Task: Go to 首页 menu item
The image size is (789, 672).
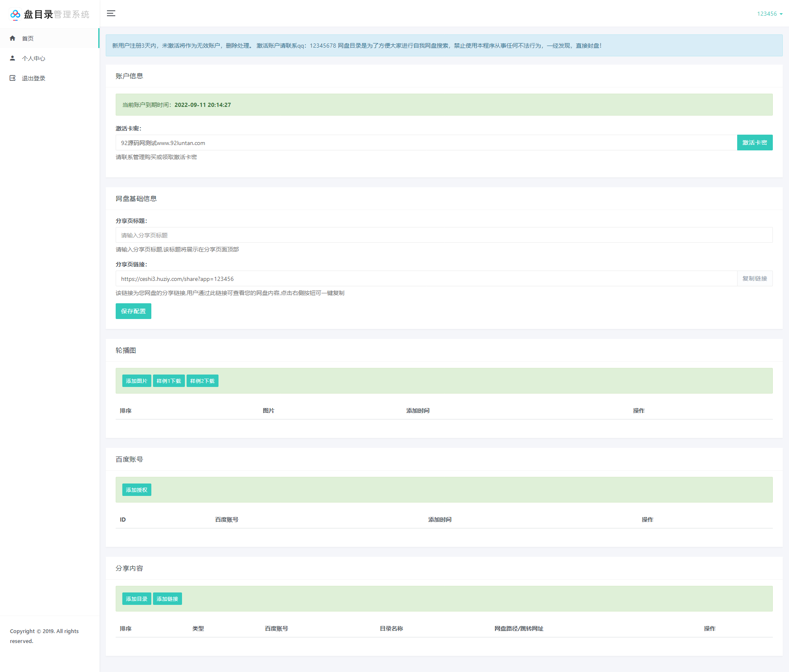Action: click(x=49, y=38)
